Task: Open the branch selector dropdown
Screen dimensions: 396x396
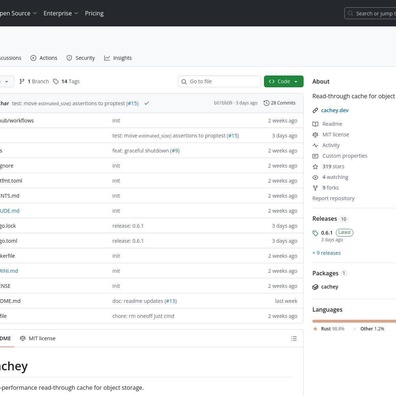Action: tap(6, 81)
